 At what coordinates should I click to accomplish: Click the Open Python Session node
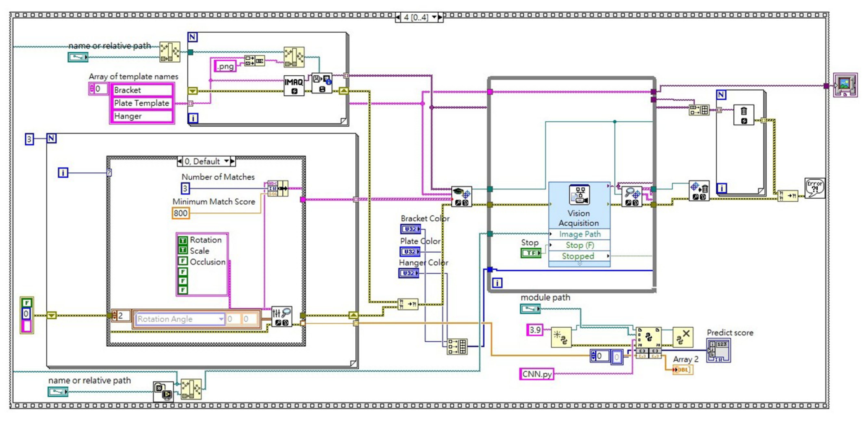(561, 337)
